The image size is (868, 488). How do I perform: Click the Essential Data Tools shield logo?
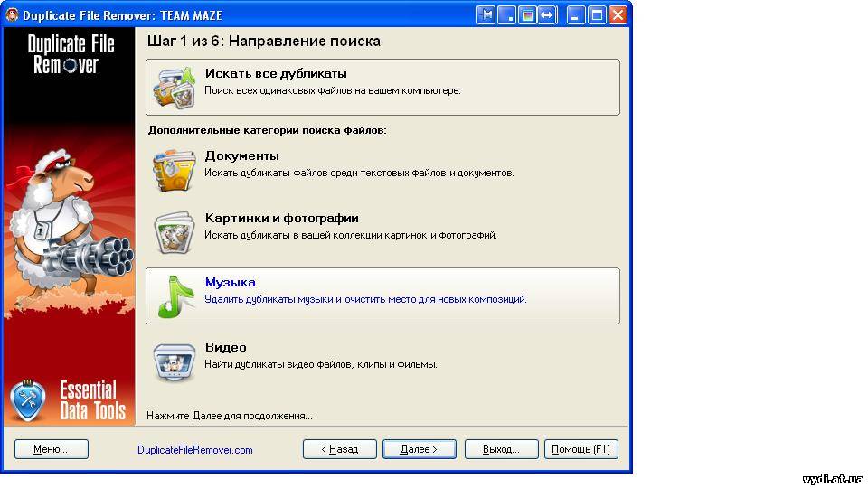[x=28, y=400]
